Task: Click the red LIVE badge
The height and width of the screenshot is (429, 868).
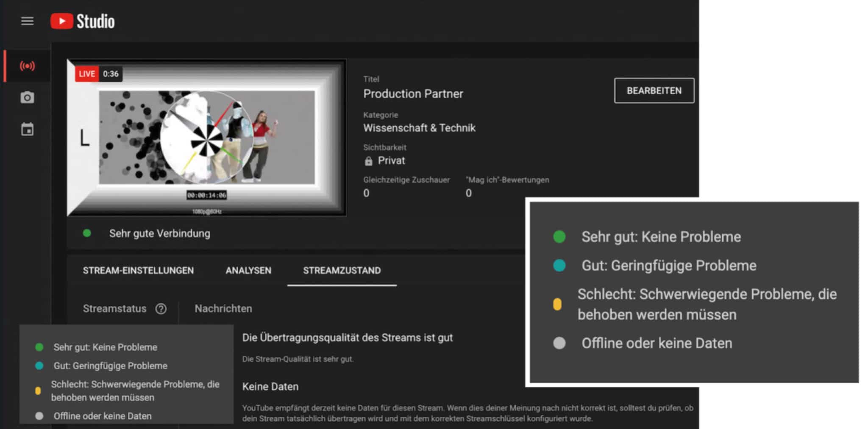Action: point(87,74)
